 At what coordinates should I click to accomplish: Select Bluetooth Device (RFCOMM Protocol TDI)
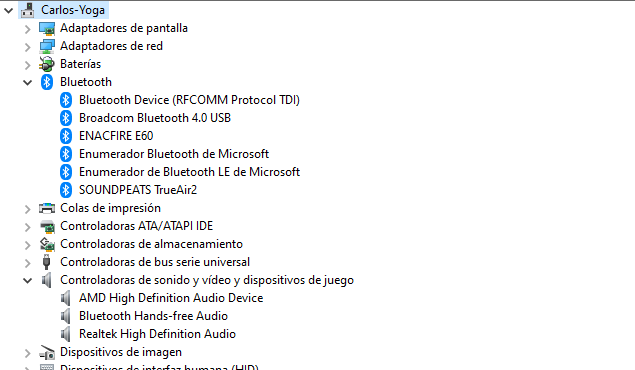pyautogui.click(x=189, y=100)
